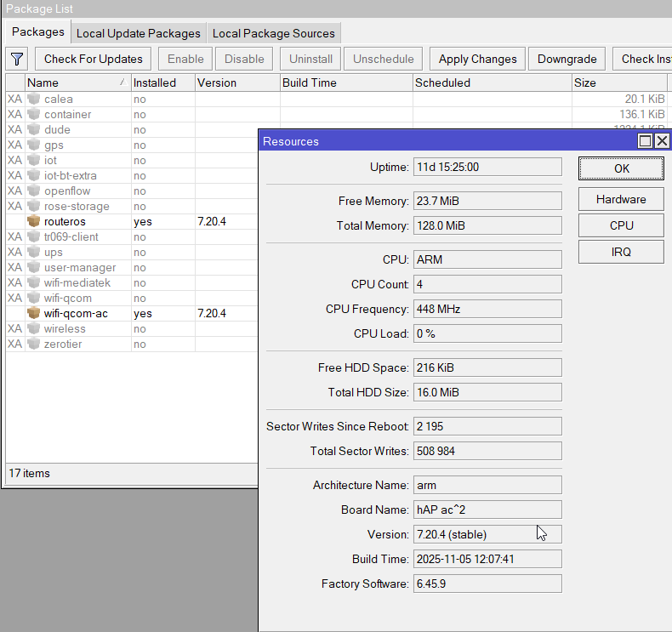The height and width of the screenshot is (632, 672).
Task: Click Check For Updates button
Action: (x=93, y=59)
